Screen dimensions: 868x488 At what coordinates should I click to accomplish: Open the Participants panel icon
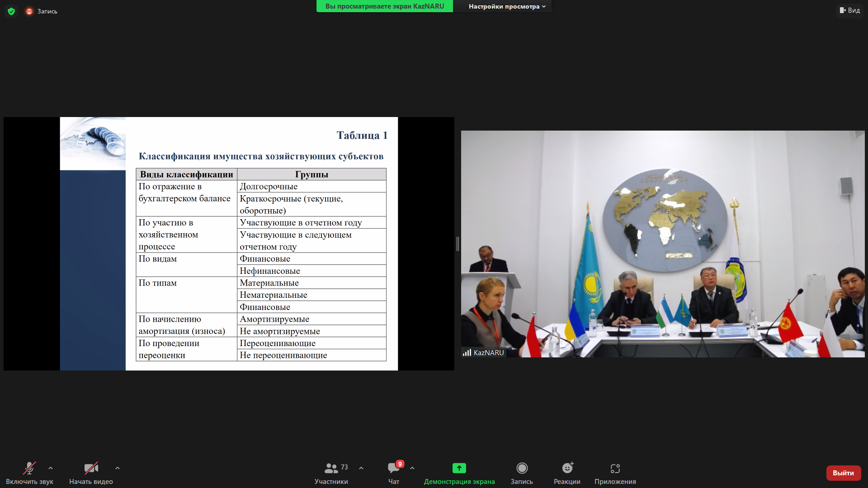pyautogui.click(x=331, y=468)
